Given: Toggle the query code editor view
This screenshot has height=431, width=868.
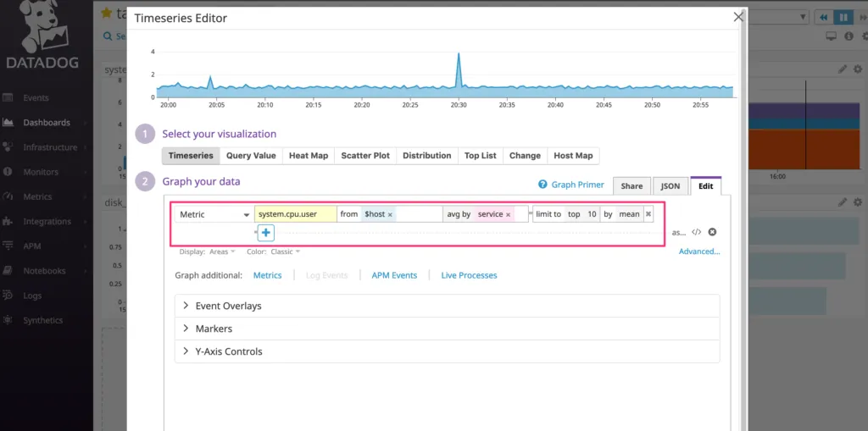Looking at the screenshot, I should 697,232.
